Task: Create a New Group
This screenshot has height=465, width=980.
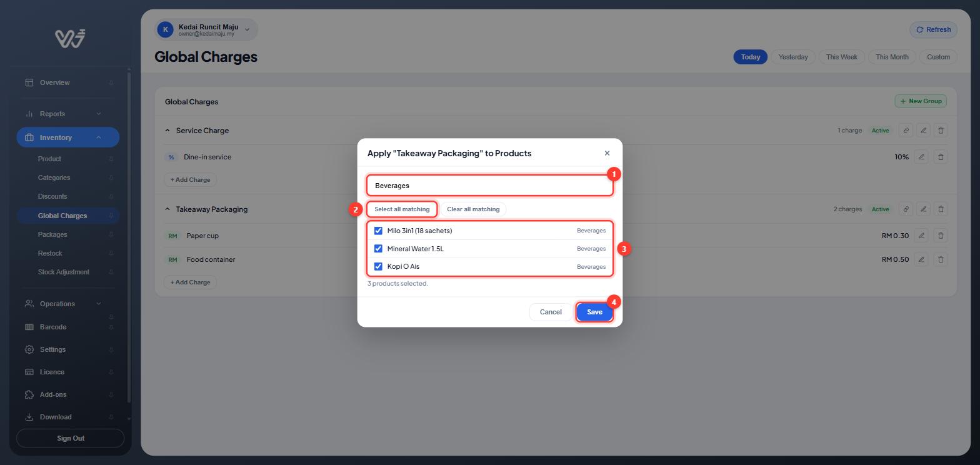Action: coord(921,101)
